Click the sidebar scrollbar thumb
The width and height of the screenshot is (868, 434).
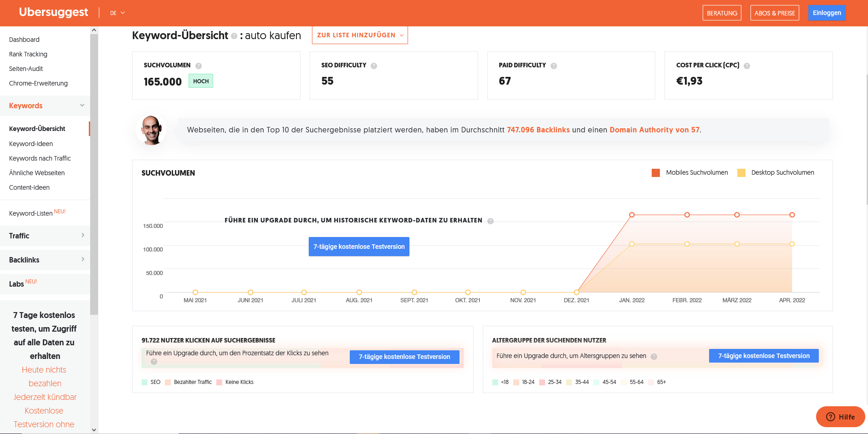tap(94, 174)
